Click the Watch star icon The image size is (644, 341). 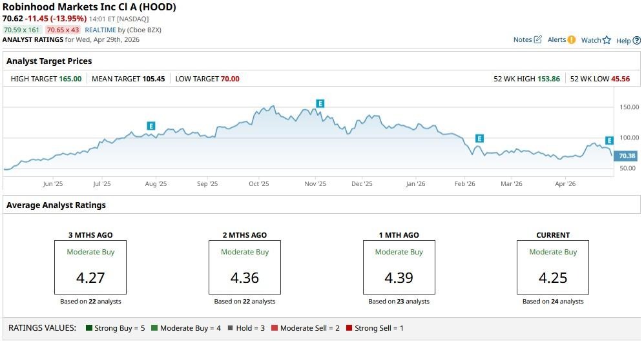tap(607, 40)
